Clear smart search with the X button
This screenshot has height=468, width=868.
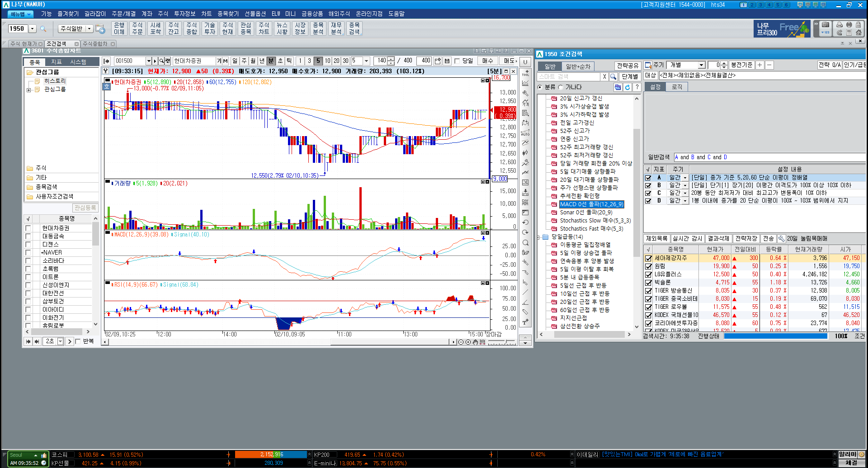tap(604, 76)
